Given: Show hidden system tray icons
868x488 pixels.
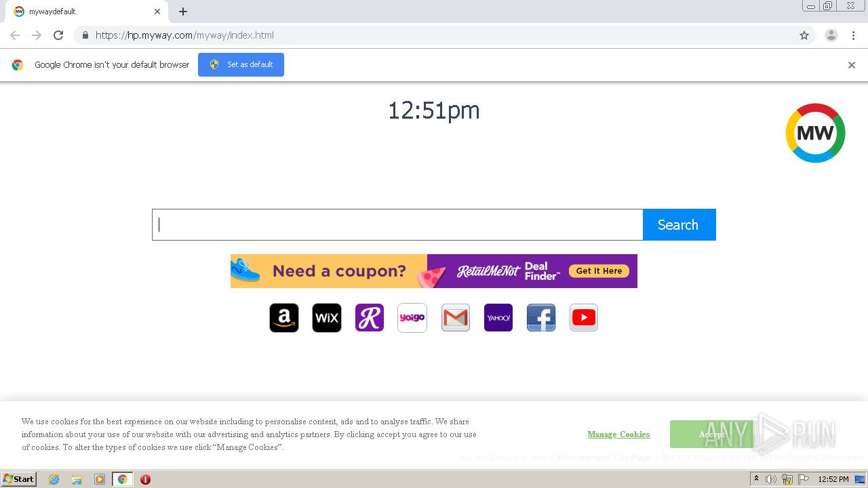Looking at the screenshot, I should click(756, 479).
